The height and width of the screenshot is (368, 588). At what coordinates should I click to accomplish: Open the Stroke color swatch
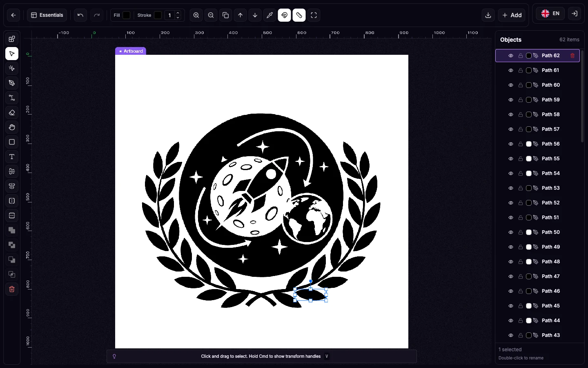[x=158, y=15]
